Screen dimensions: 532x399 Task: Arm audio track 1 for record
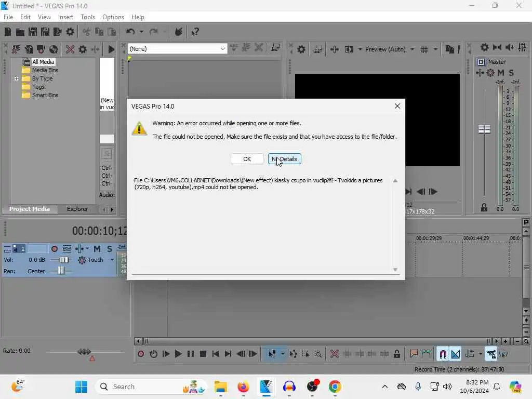(54, 249)
